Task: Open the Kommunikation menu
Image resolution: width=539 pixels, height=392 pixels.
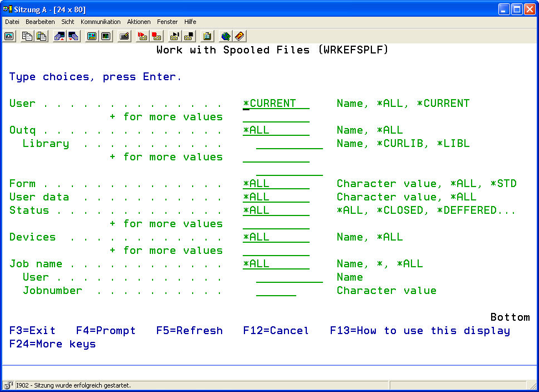Action: (x=100, y=22)
